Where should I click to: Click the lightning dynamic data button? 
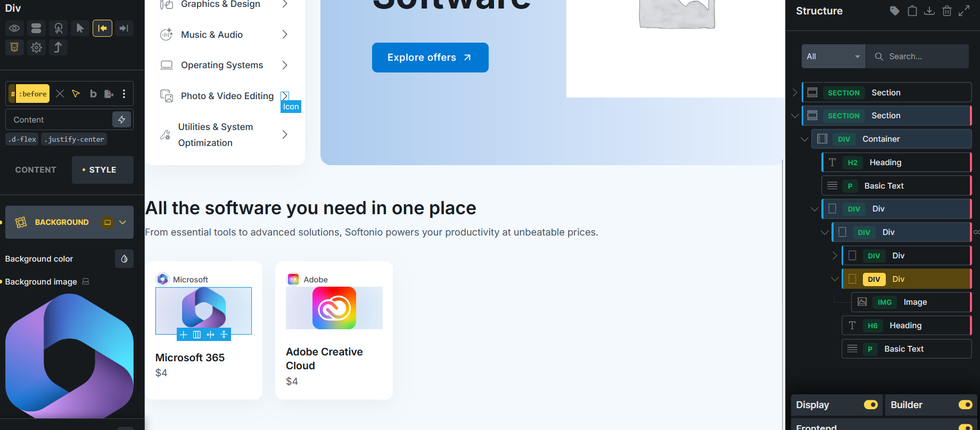(x=122, y=119)
